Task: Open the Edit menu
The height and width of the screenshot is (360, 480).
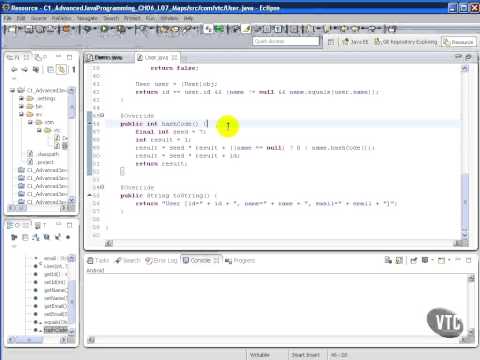Action: (21, 18)
